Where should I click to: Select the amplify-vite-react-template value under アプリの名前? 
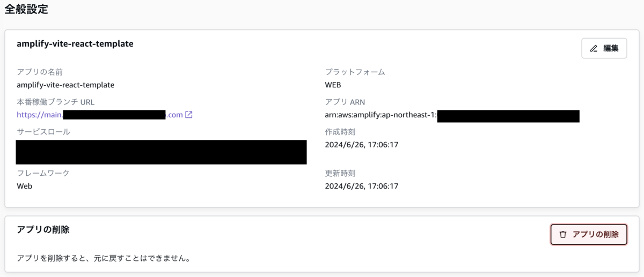pos(65,85)
